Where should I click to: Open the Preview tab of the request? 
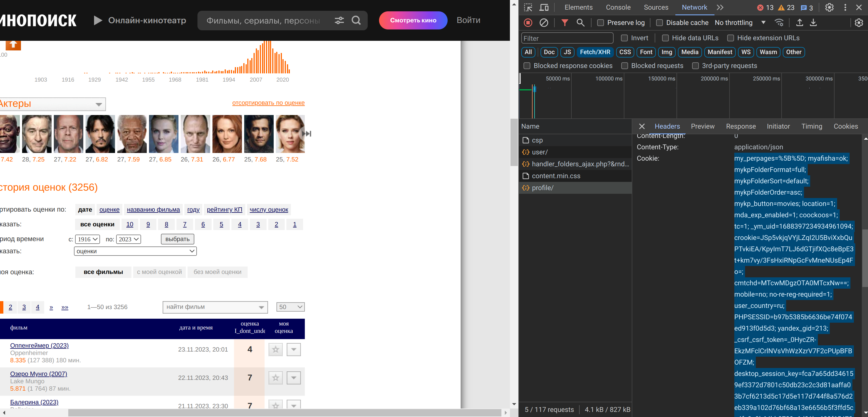click(x=703, y=126)
